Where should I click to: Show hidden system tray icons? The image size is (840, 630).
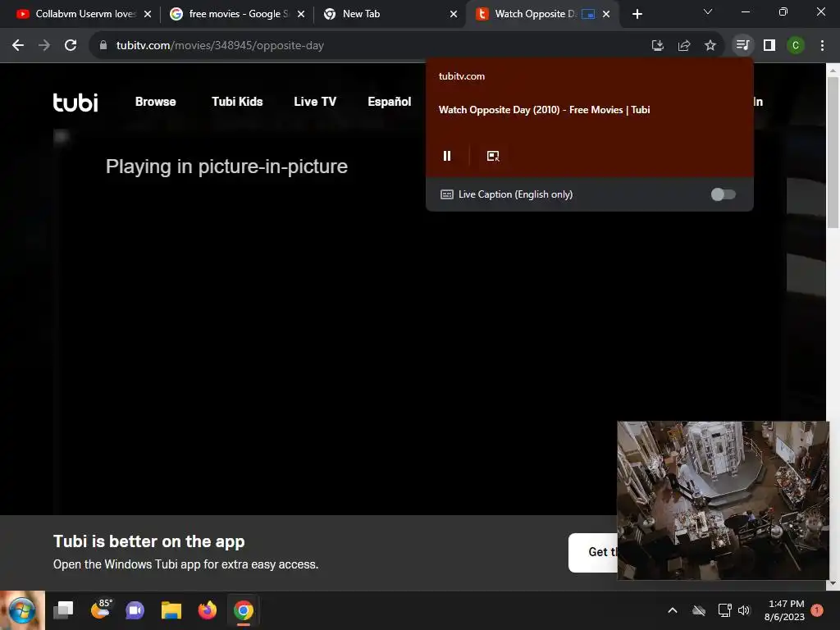pos(673,610)
